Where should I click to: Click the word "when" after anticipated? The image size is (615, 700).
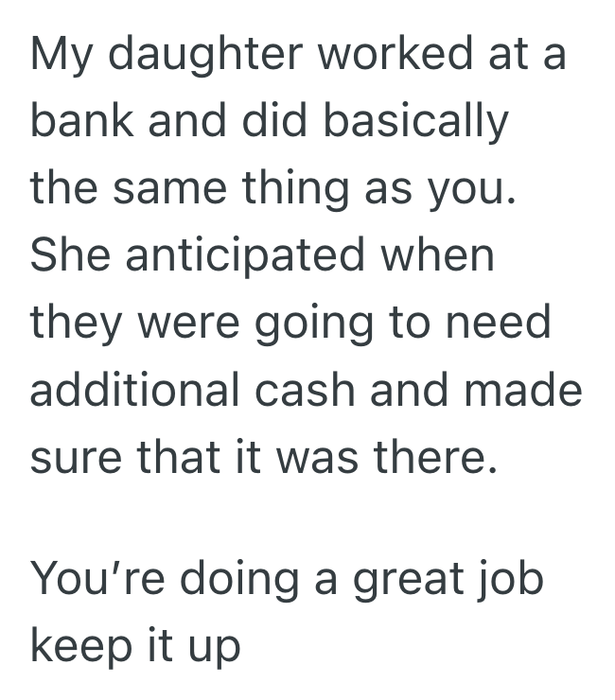pyautogui.click(x=439, y=255)
